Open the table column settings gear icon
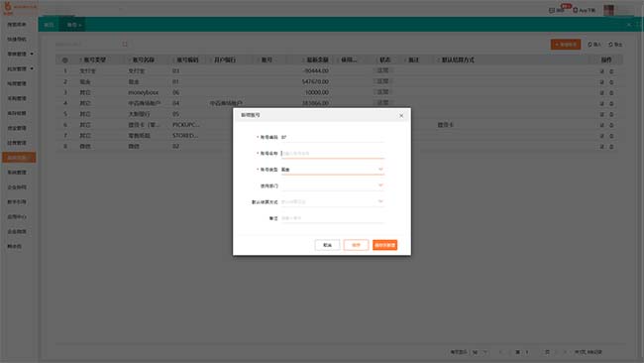 point(64,60)
